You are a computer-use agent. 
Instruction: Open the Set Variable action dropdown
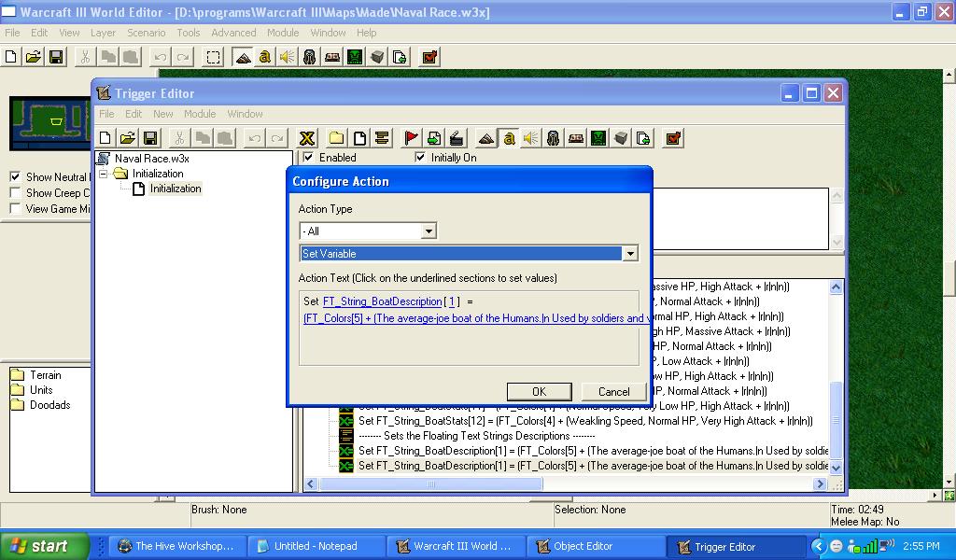tap(630, 254)
